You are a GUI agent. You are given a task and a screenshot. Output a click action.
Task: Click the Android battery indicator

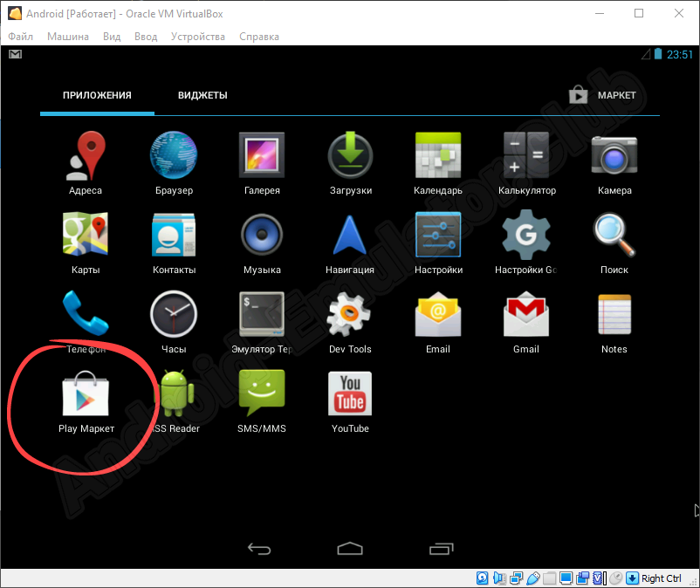pyautogui.click(x=658, y=54)
